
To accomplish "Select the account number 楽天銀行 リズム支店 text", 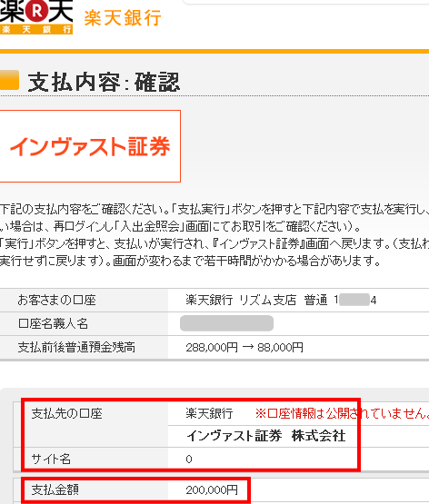I will pos(241,301).
